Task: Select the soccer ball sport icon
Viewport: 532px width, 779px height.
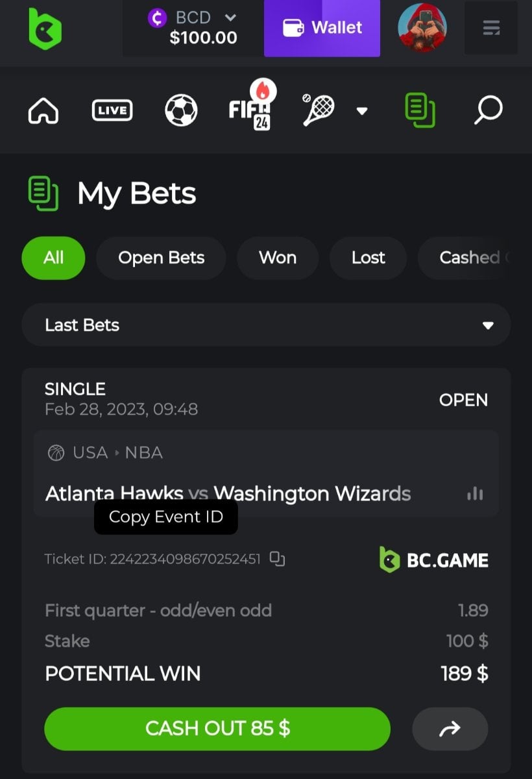Action: (181, 110)
